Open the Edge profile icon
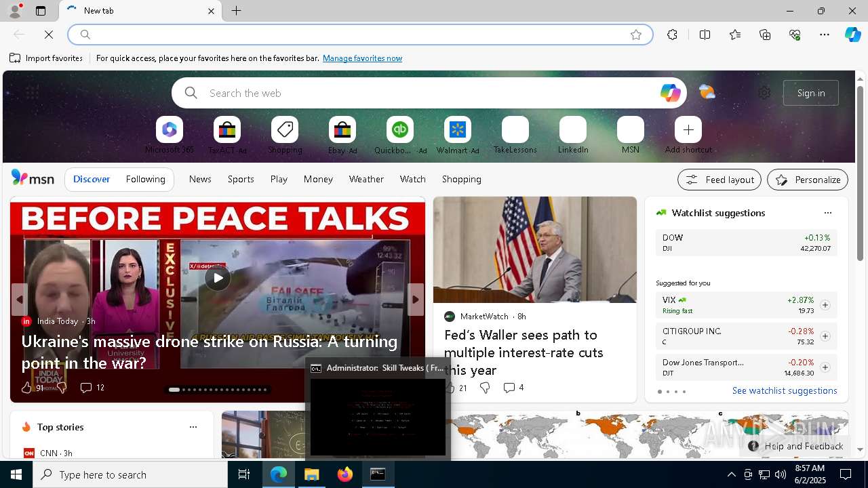 pyautogui.click(x=14, y=11)
